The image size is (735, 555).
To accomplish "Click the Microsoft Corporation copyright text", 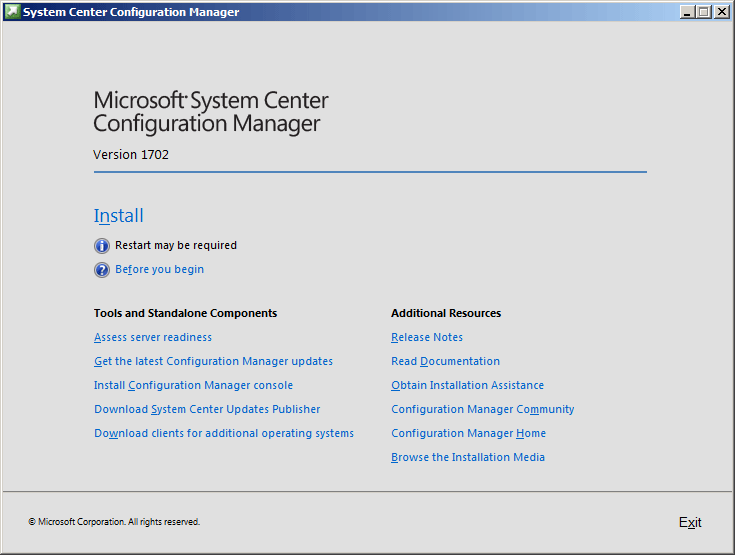I will click(114, 522).
